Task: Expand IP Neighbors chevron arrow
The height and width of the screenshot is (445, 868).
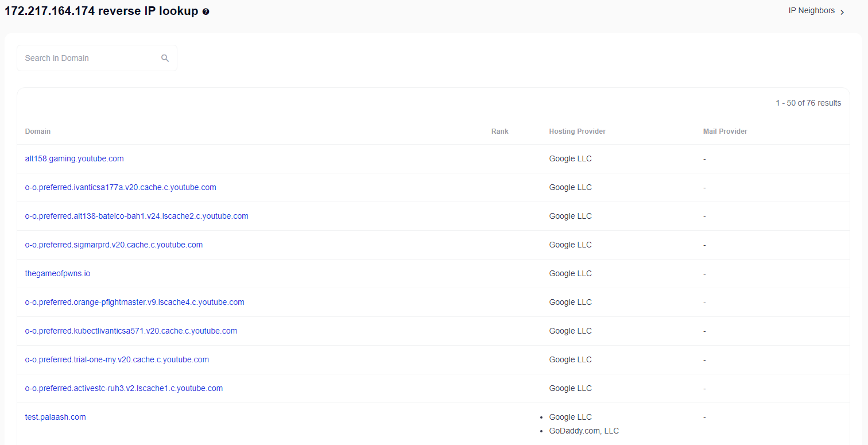Action: click(842, 12)
